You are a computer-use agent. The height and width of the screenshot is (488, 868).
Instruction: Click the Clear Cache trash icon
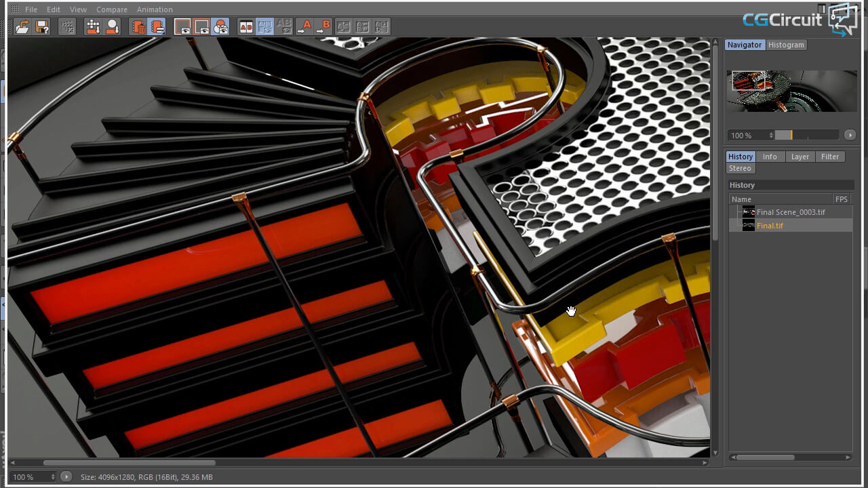pyautogui.click(x=138, y=26)
